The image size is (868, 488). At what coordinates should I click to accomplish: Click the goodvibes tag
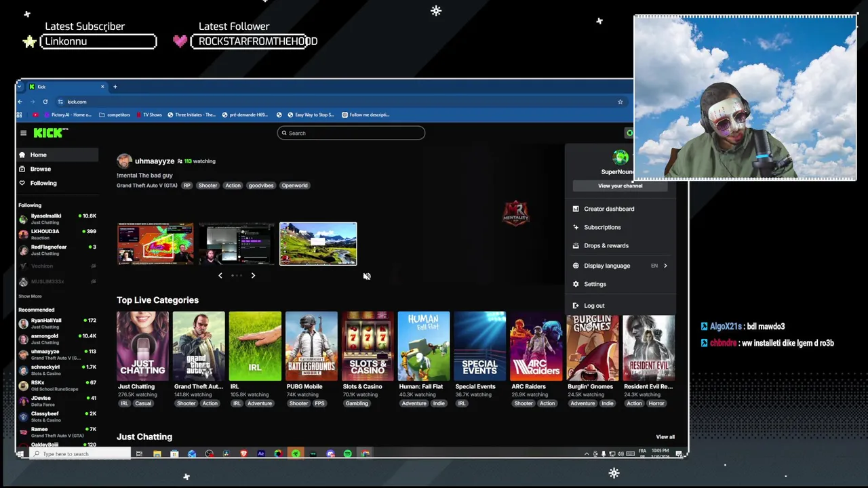click(260, 185)
